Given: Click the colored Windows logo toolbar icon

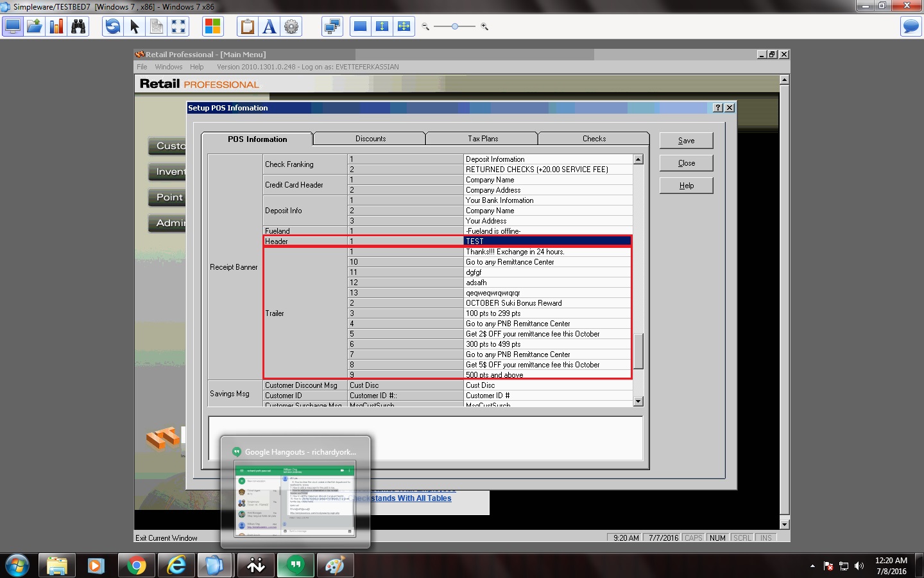Looking at the screenshot, I should [x=212, y=26].
